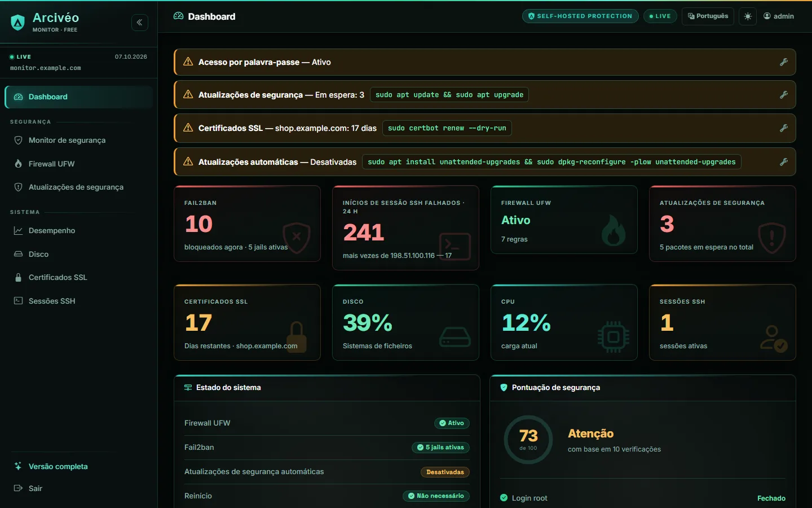Click the warning icon on Acesso por palavra-passe alert

coord(188,62)
